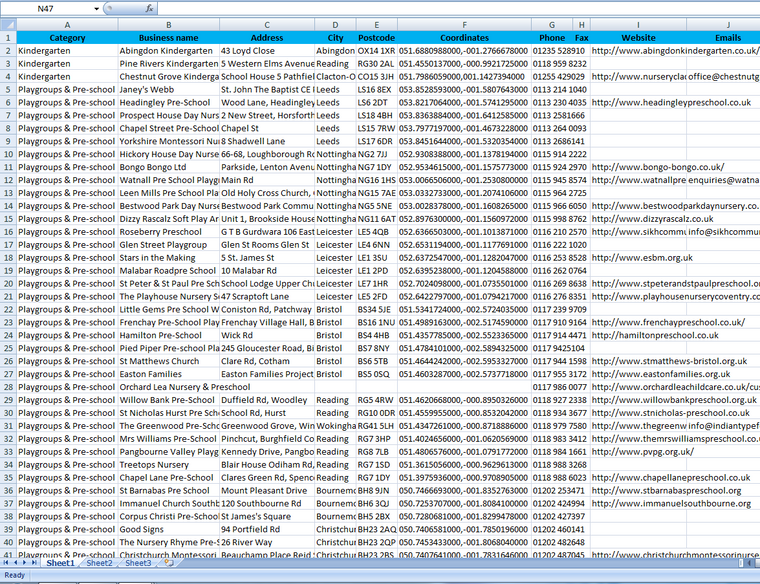Open the headingleypreschool.co.uk website cell
This screenshot has width=760, height=584.
671,103
